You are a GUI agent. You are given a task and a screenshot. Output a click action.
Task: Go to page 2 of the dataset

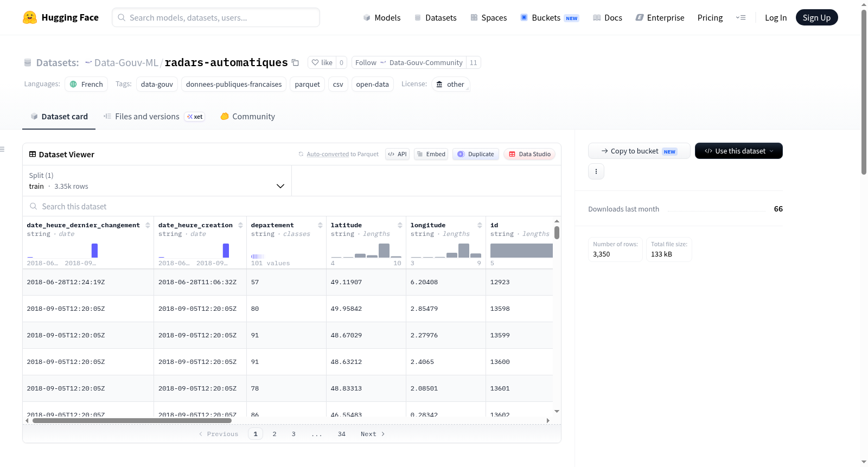pyautogui.click(x=275, y=434)
